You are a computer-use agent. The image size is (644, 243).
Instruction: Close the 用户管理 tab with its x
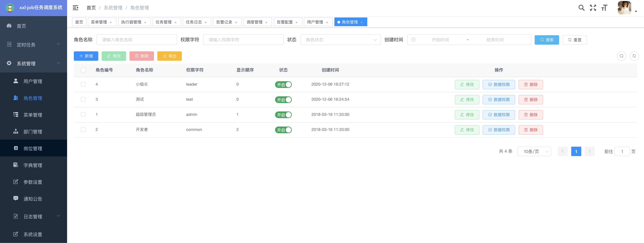pyautogui.click(x=327, y=22)
